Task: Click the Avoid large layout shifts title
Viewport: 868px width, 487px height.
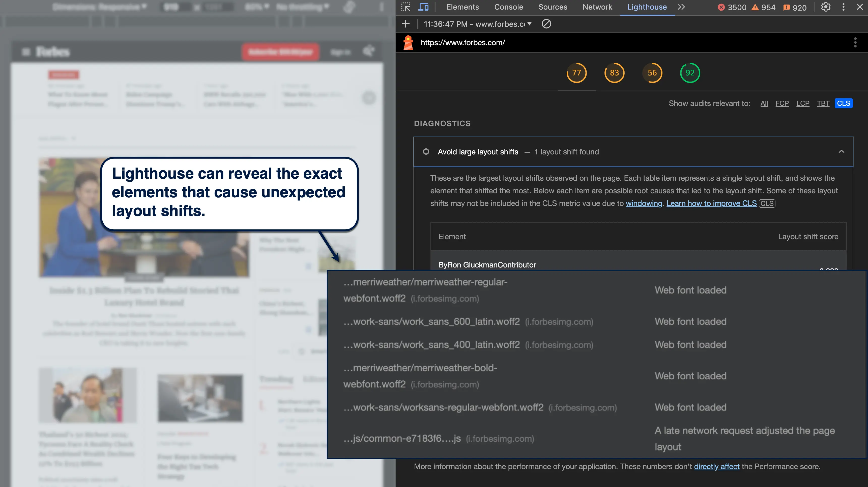Action: coord(478,152)
